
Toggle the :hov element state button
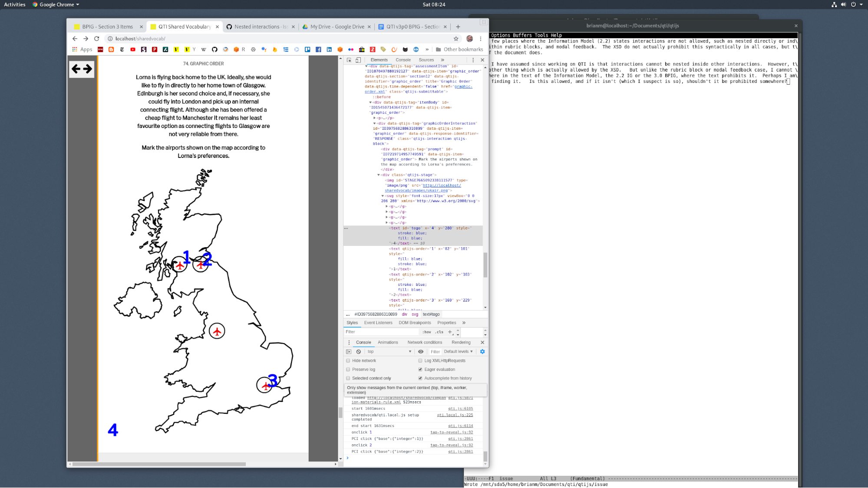[x=427, y=332]
